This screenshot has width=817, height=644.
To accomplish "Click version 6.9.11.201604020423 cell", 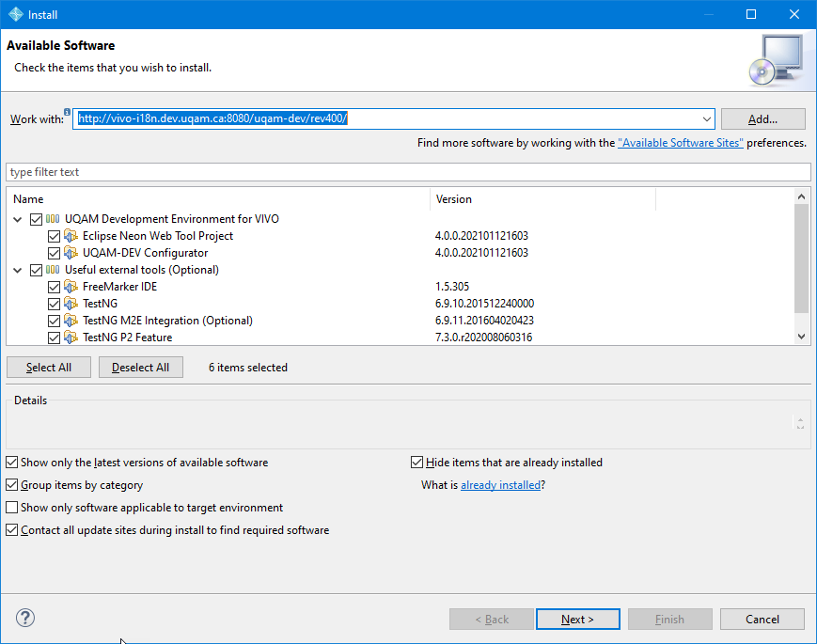I will point(484,321).
